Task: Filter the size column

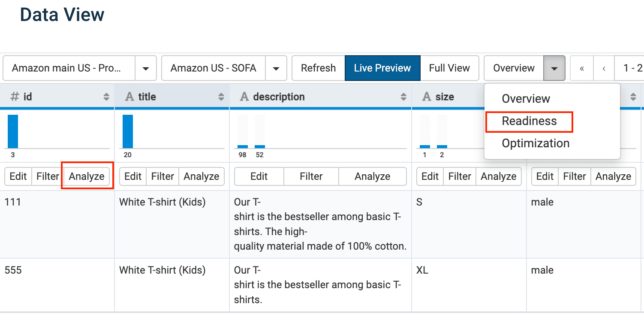Action: 460,176
